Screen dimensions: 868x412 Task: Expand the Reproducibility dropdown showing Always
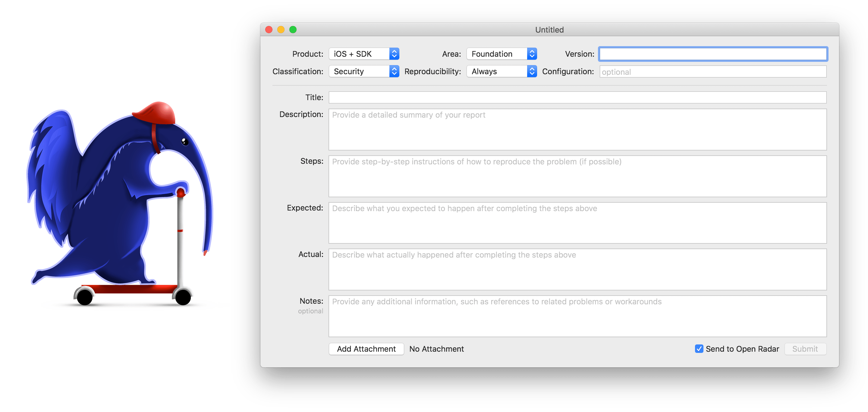tap(502, 71)
